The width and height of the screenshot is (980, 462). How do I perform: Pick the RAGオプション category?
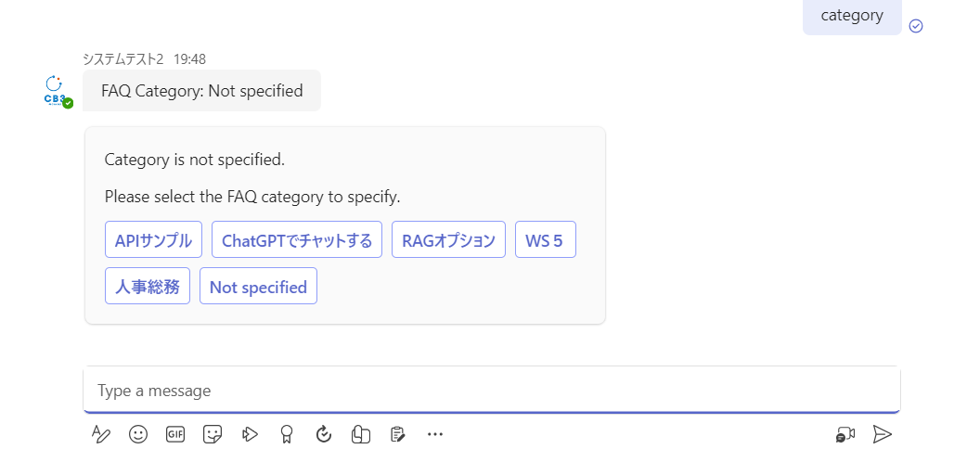448,241
